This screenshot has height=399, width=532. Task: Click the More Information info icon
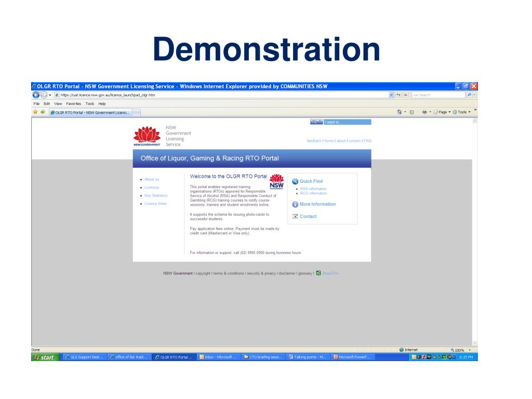pos(295,204)
